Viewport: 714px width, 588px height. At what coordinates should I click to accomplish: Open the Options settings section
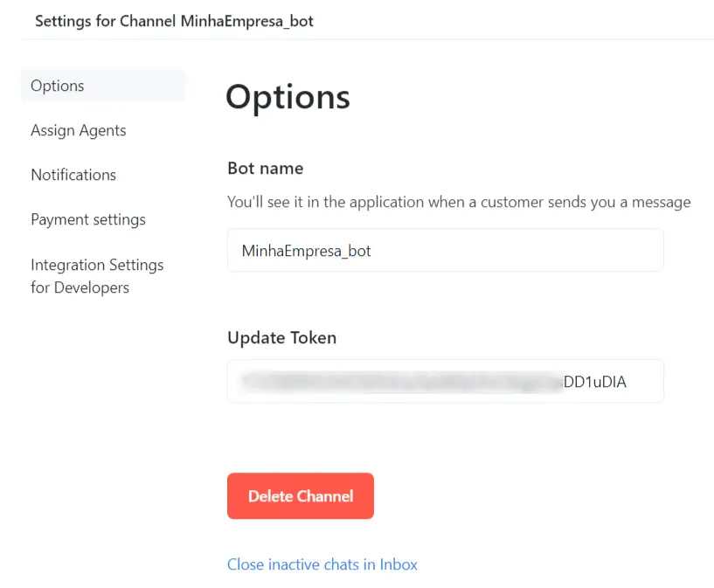(x=58, y=86)
